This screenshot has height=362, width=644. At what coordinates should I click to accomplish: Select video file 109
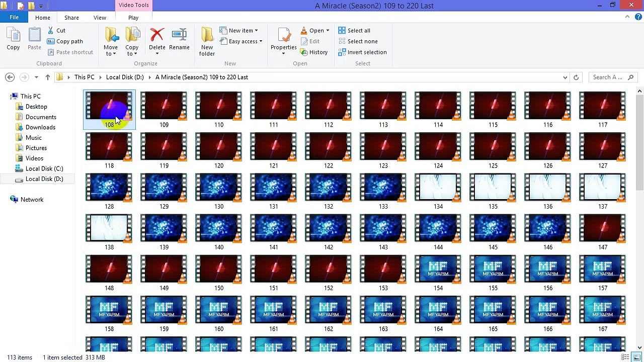[164, 110]
